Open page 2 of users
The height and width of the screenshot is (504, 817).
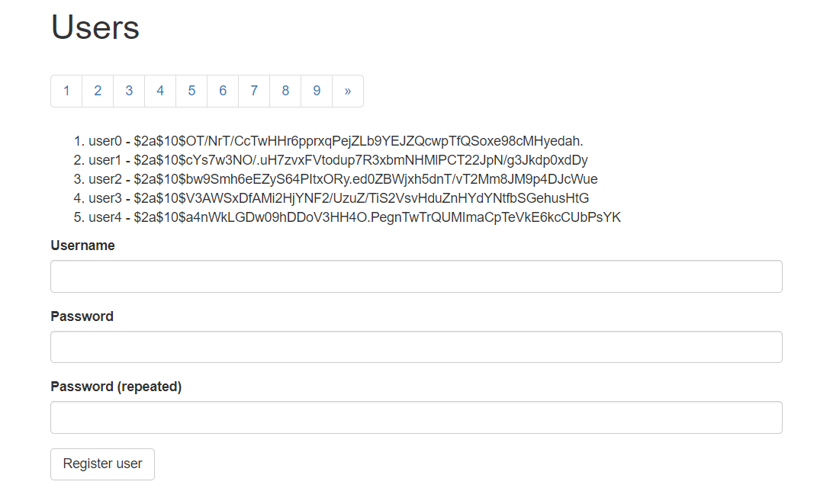[x=98, y=91]
